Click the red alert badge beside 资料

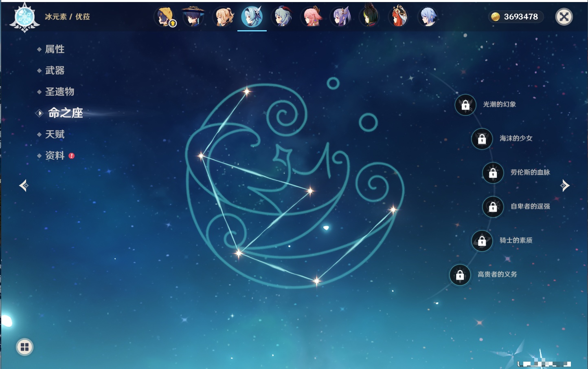(72, 156)
